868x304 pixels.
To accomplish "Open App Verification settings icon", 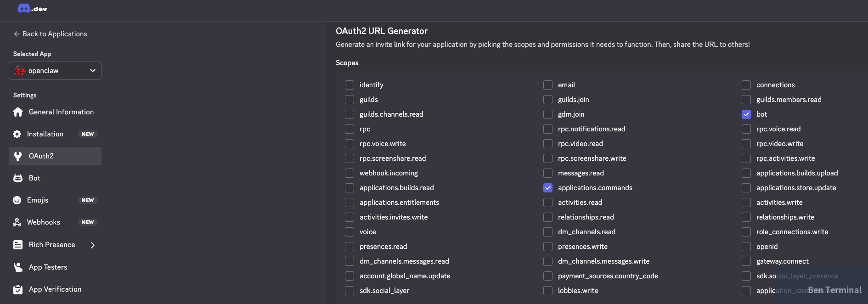I will [18, 289].
